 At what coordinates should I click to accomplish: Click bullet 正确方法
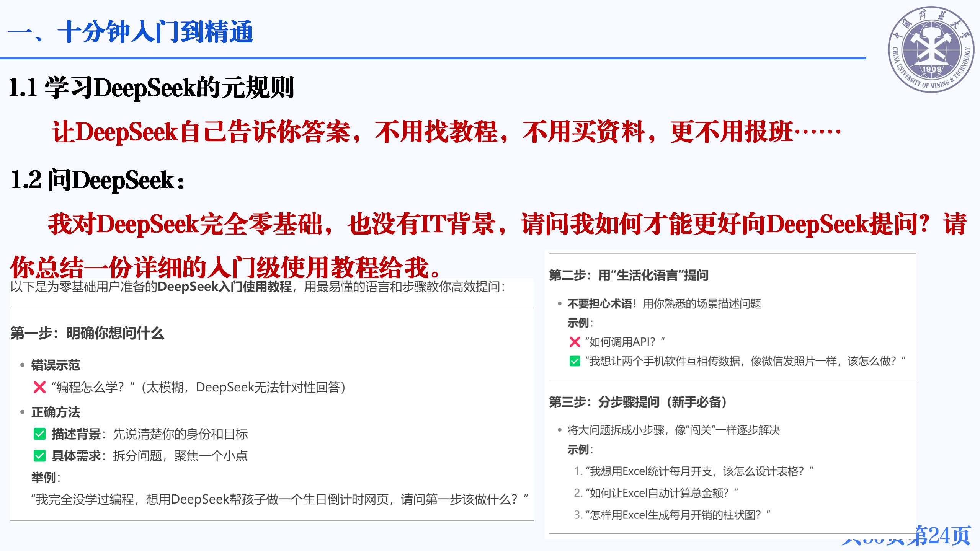pos(56,412)
